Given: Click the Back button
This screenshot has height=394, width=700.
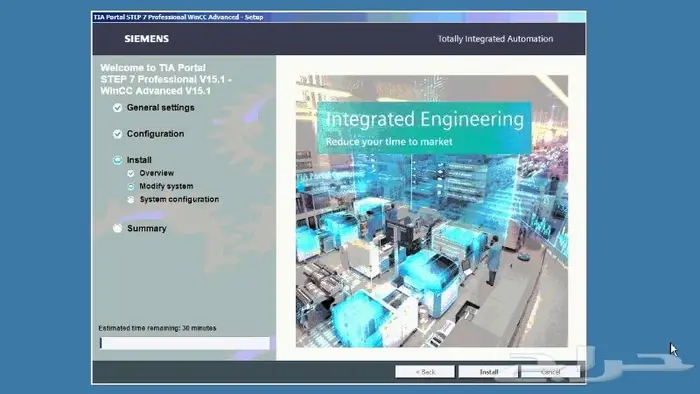Looking at the screenshot, I should (x=425, y=372).
